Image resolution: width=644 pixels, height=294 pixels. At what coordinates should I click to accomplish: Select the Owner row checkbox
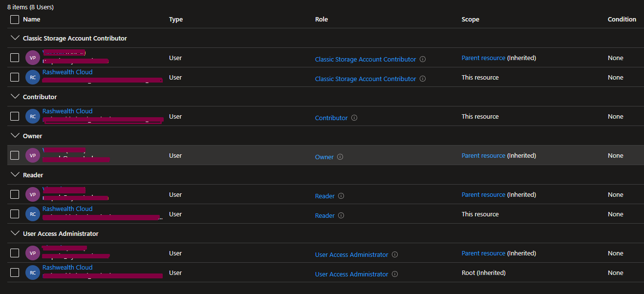click(15, 155)
